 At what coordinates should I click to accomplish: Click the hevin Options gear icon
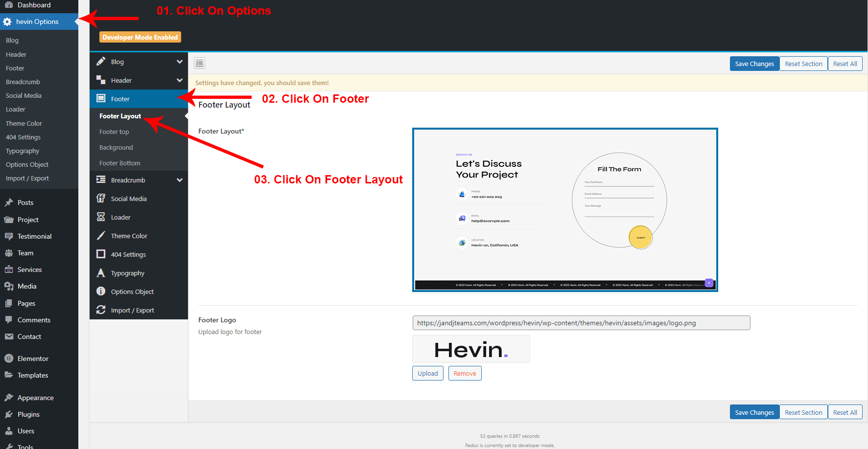(x=7, y=22)
